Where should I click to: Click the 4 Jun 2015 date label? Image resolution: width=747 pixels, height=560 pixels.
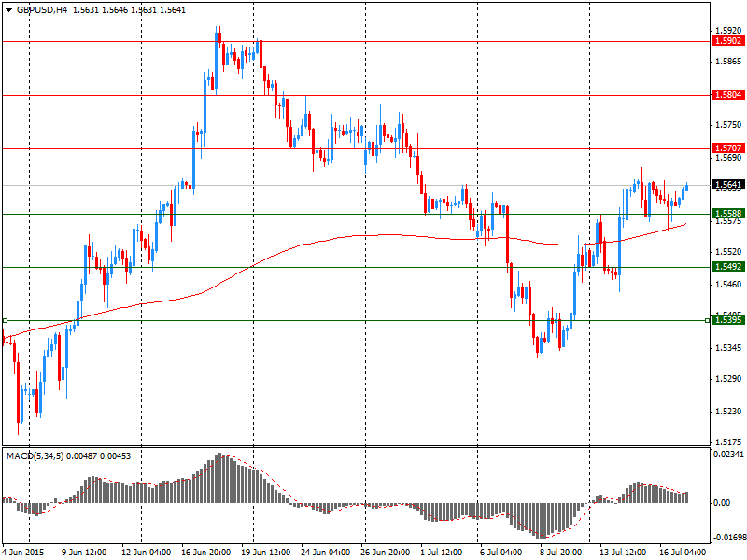tap(23, 552)
